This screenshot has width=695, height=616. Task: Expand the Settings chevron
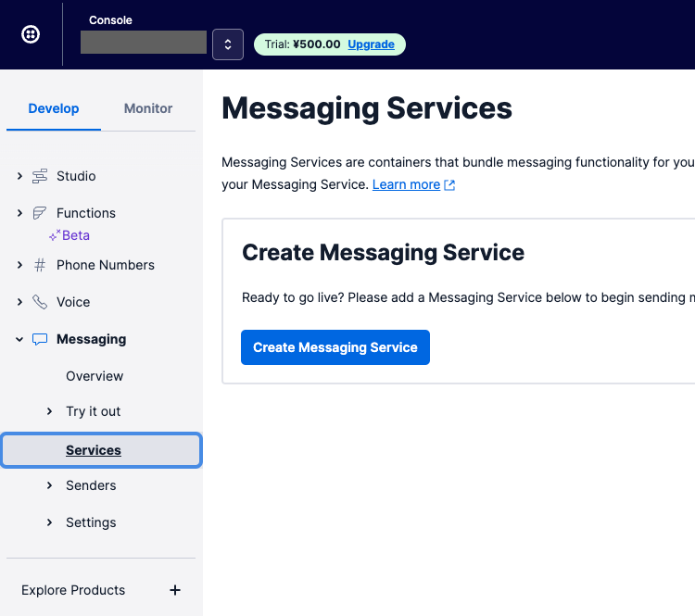(x=50, y=522)
